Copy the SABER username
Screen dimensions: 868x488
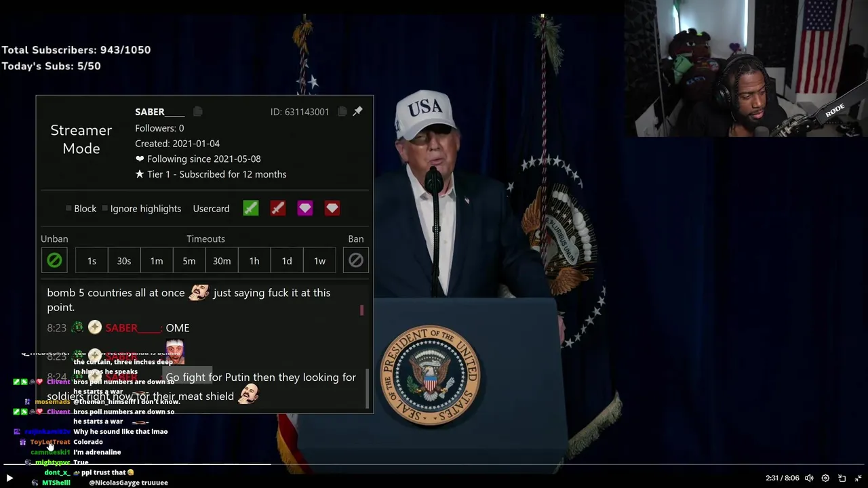tap(197, 111)
